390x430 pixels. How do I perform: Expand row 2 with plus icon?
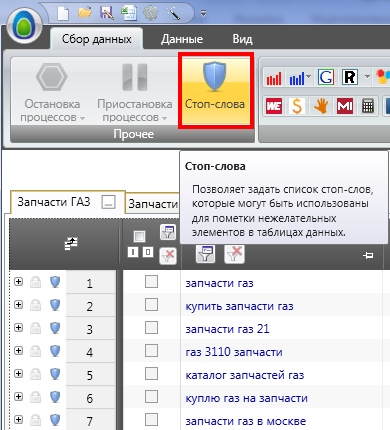19,305
